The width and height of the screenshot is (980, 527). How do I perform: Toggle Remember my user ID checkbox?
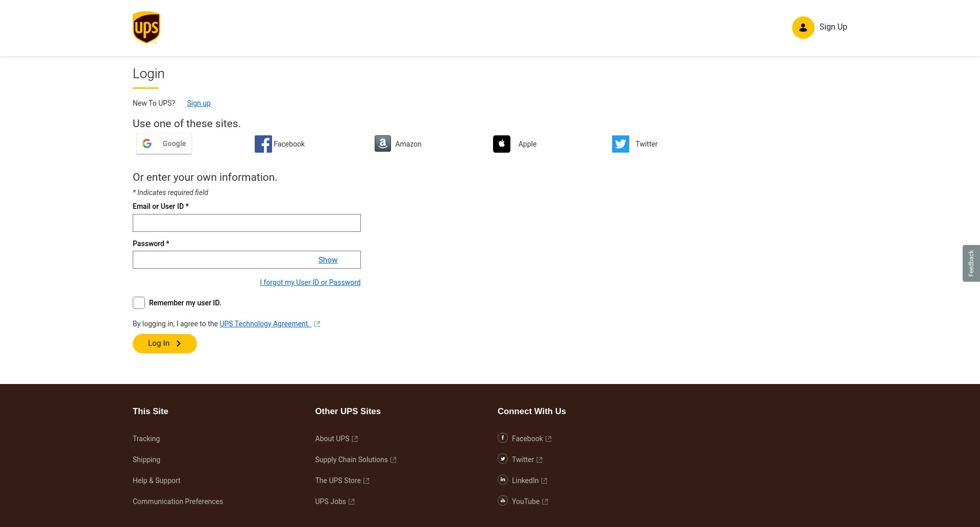139,303
